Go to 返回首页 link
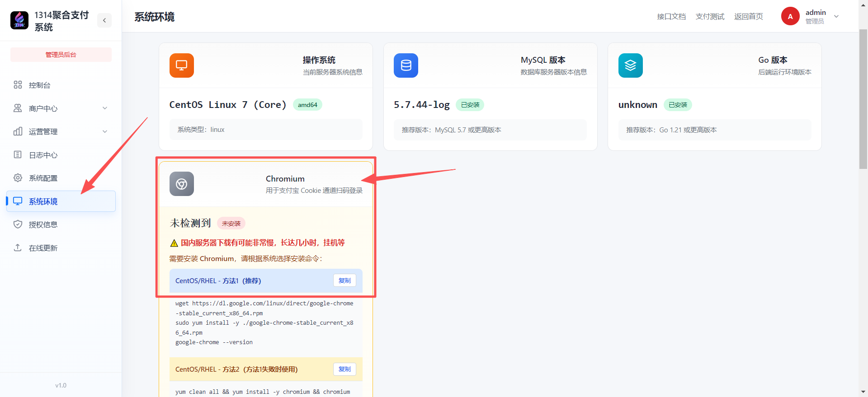The image size is (868, 397). click(749, 16)
